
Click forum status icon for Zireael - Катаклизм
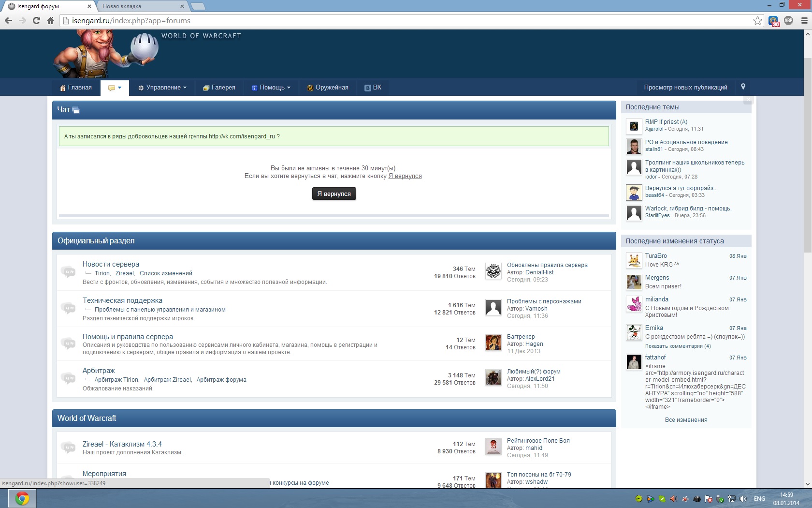point(68,448)
